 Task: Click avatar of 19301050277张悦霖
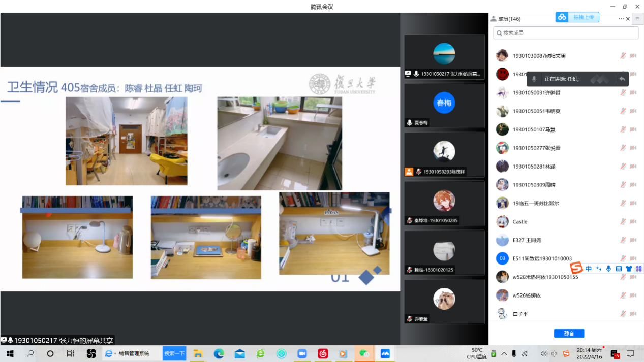coord(502,148)
